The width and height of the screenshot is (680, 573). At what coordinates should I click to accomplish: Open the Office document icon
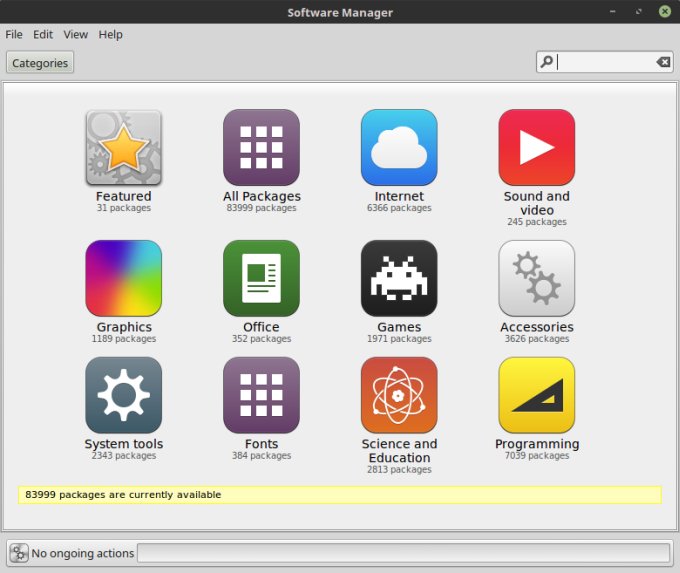click(262, 278)
